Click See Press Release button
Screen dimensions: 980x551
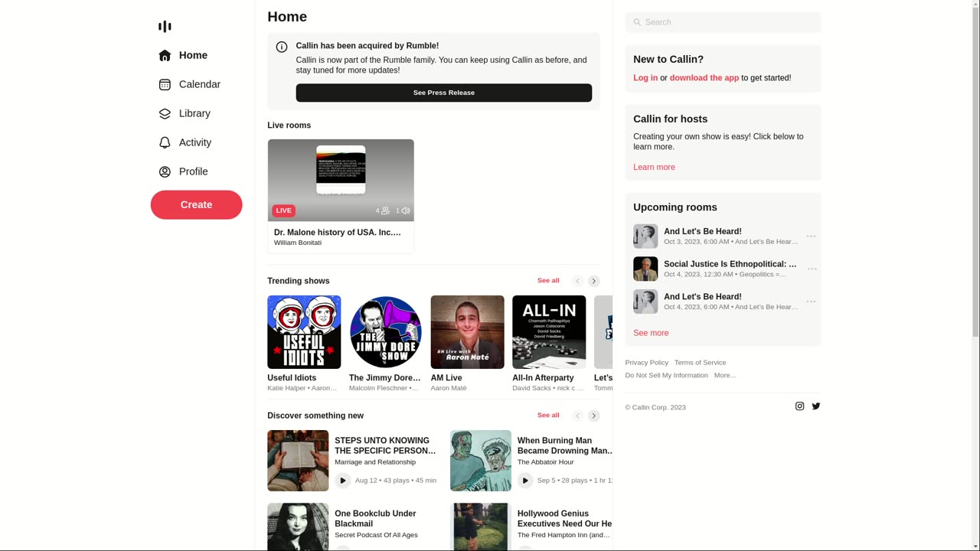(444, 93)
